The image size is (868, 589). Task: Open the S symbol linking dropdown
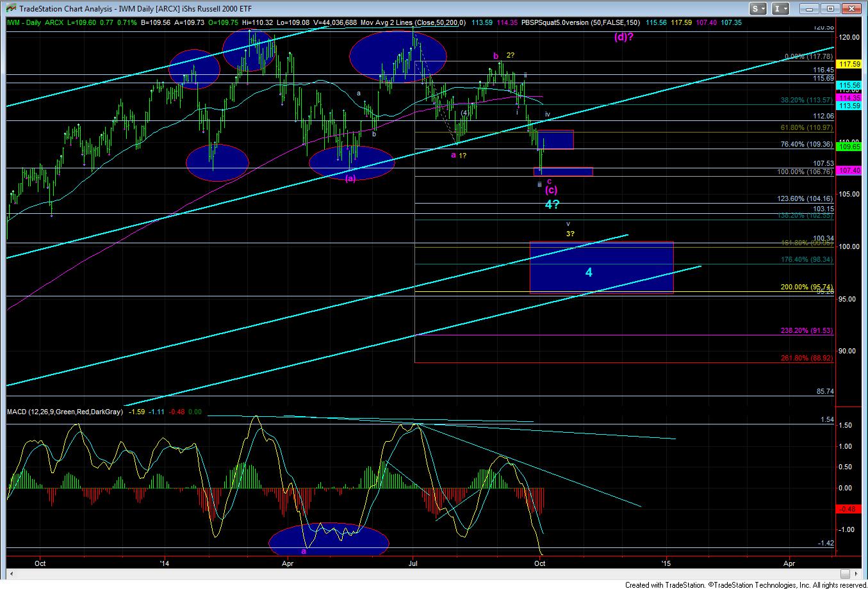coord(759,9)
